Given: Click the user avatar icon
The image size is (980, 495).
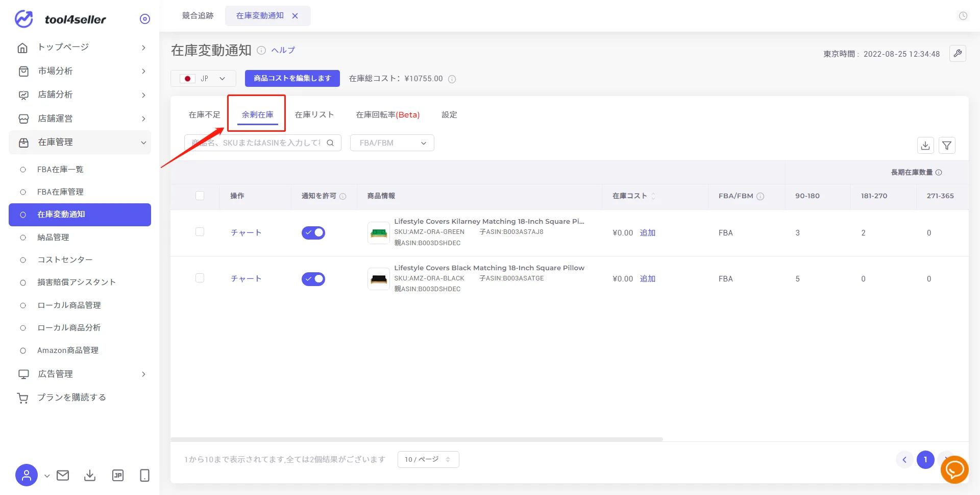Looking at the screenshot, I should pyautogui.click(x=27, y=476).
